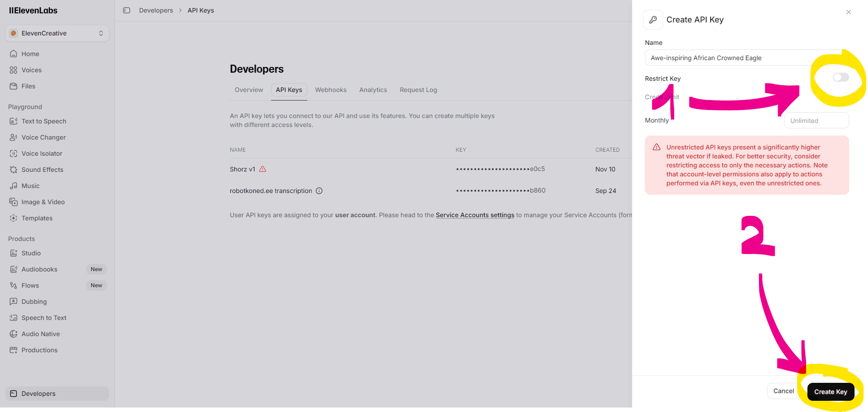Enable the Restrict Key toggle

(841, 78)
